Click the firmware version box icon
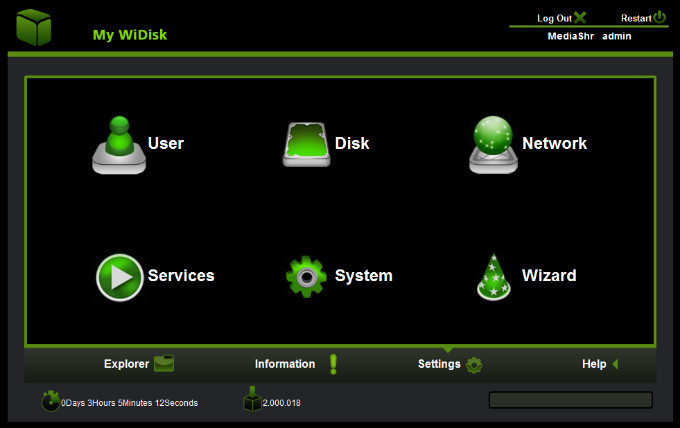The height and width of the screenshot is (428, 680). (252, 399)
